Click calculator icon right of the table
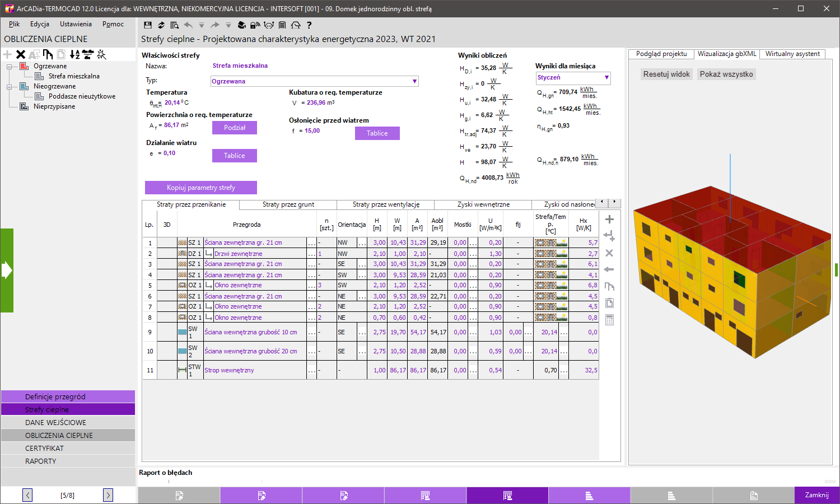The image size is (840, 504). coord(610,320)
